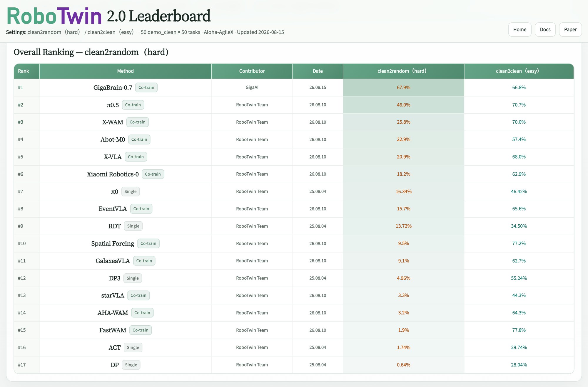
Task: Select the ACT method name
Action: tap(114, 347)
